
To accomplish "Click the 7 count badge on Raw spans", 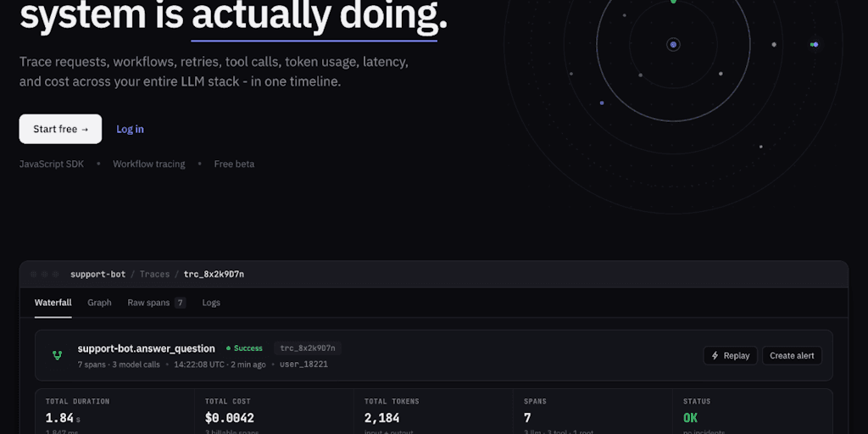I will pyautogui.click(x=180, y=303).
